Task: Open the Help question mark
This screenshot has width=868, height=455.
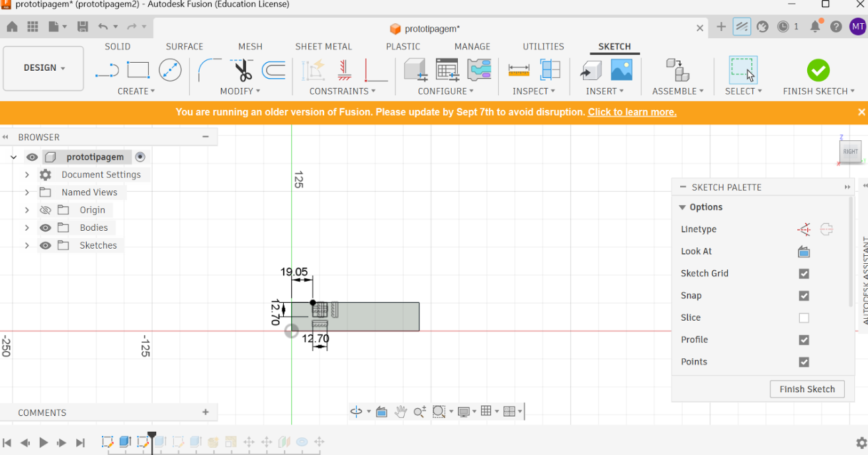Action: point(836,27)
